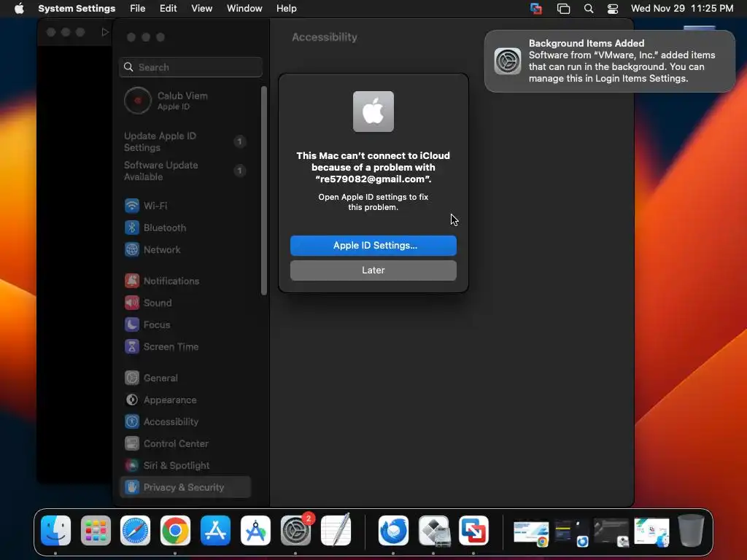747x560 pixels.
Task: Open the Help menu
Action: pos(286,9)
